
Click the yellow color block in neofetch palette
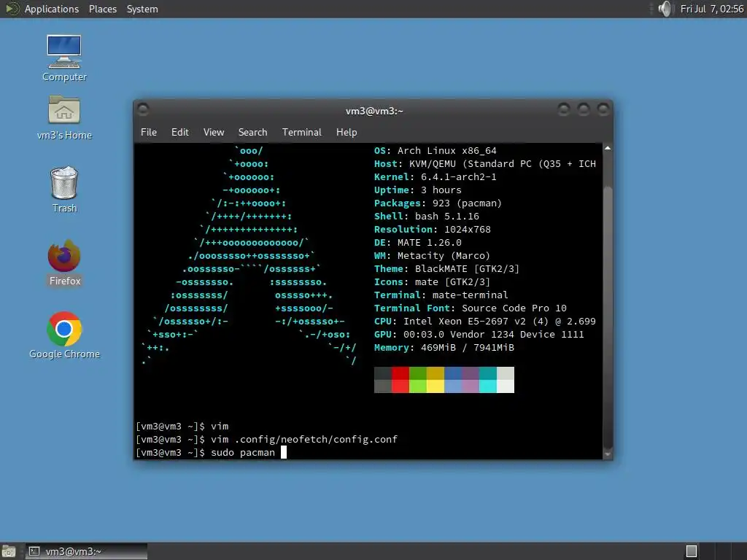click(x=436, y=379)
